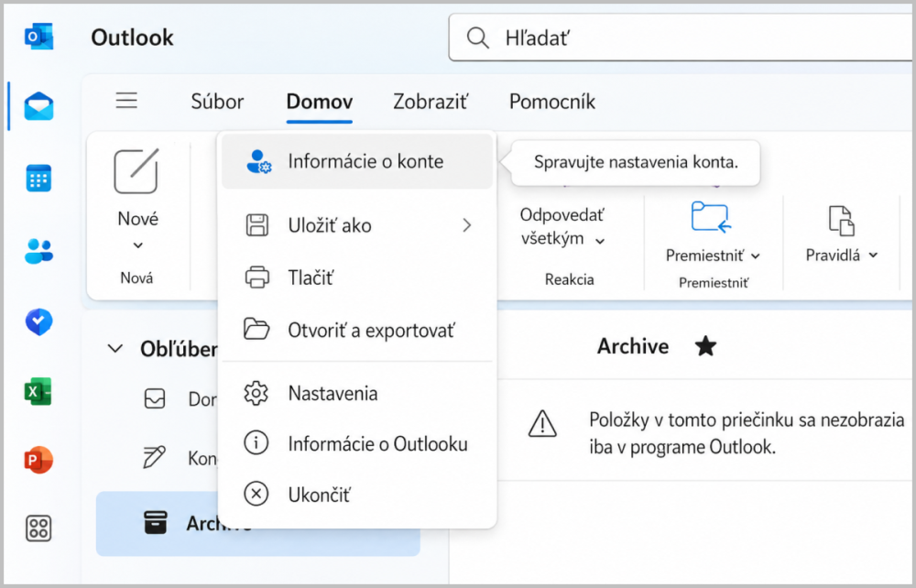Click the Otvoriť a exportovať folder icon
916x588 pixels.
[x=256, y=329]
